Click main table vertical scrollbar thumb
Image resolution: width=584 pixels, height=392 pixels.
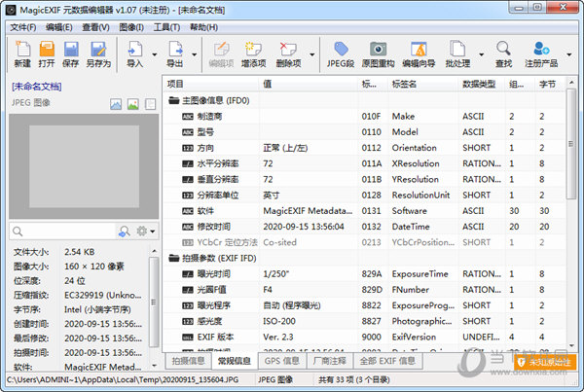point(571,144)
